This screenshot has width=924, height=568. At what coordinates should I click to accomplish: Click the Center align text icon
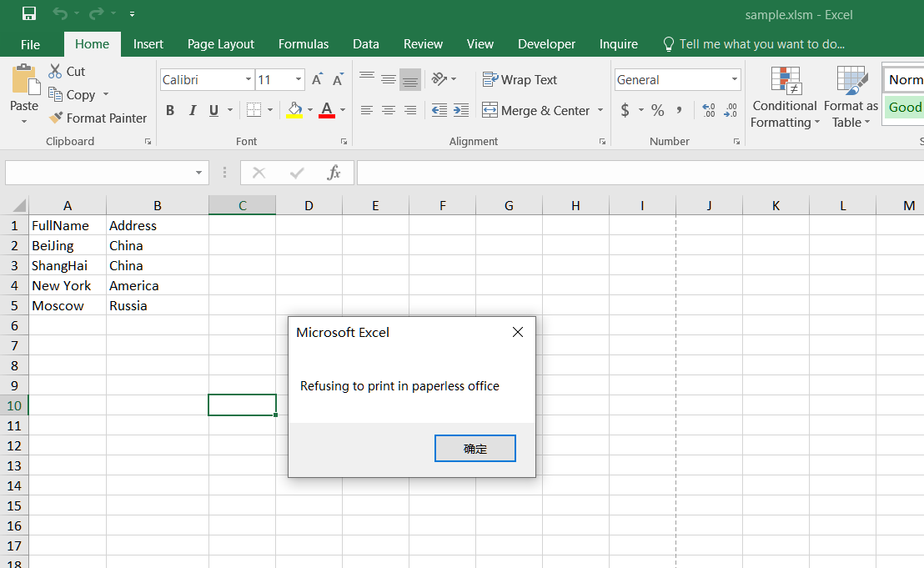click(388, 110)
